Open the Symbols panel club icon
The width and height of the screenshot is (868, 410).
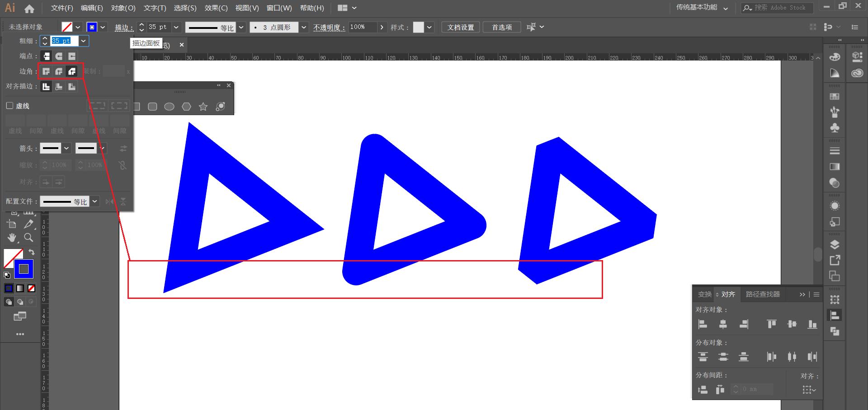[x=835, y=128]
